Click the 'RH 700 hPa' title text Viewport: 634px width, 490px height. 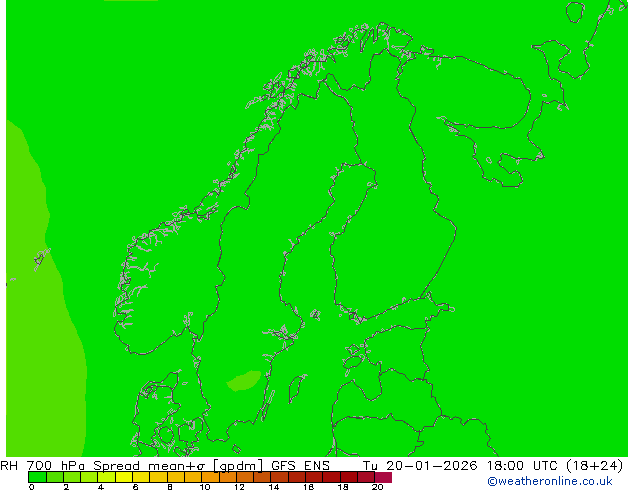click(x=43, y=466)
